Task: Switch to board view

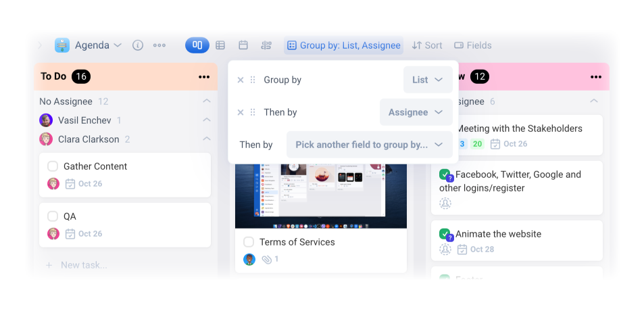Action: (x=197, y=45)
